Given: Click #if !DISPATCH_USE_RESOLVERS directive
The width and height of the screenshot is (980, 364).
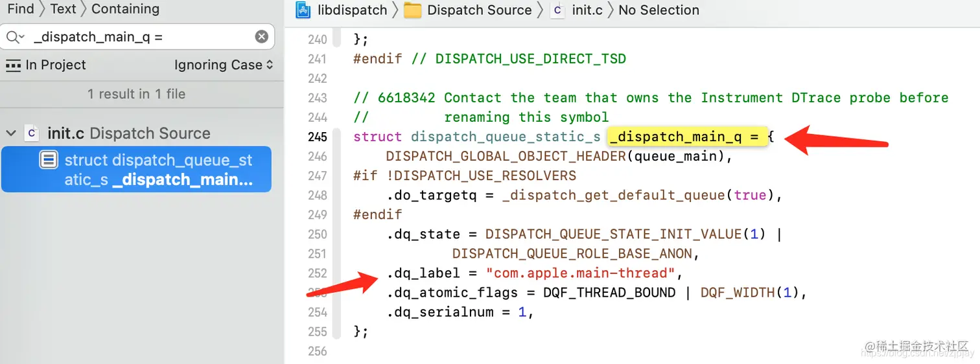Looking at the screenshot, I should pos(465,176).
